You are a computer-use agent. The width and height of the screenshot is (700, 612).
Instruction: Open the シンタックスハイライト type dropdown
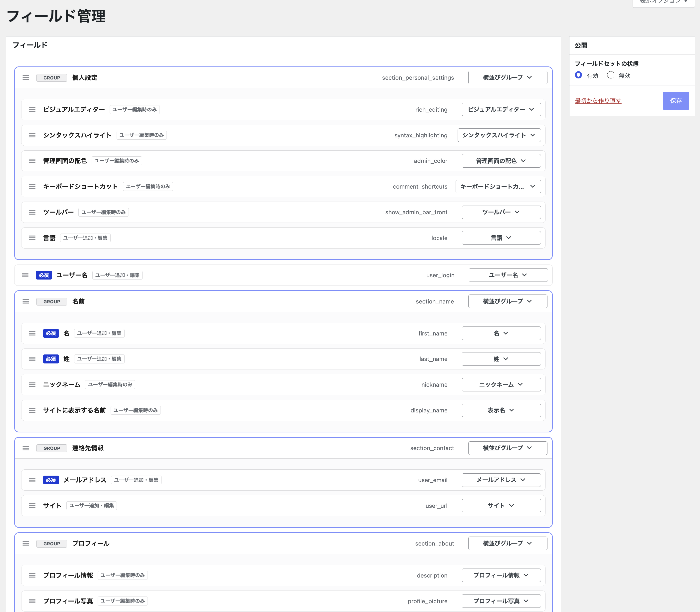pyautogui.click(x=499, y=135)
